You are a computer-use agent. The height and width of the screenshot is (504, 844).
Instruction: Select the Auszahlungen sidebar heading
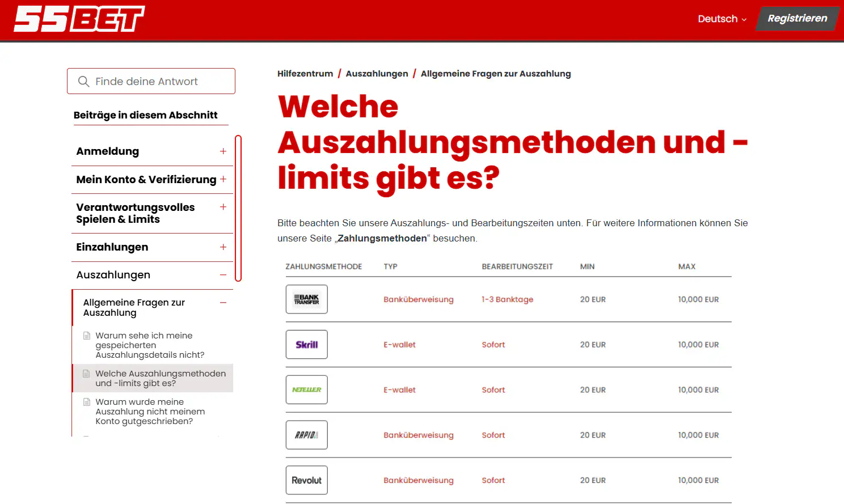coord(113,275)
